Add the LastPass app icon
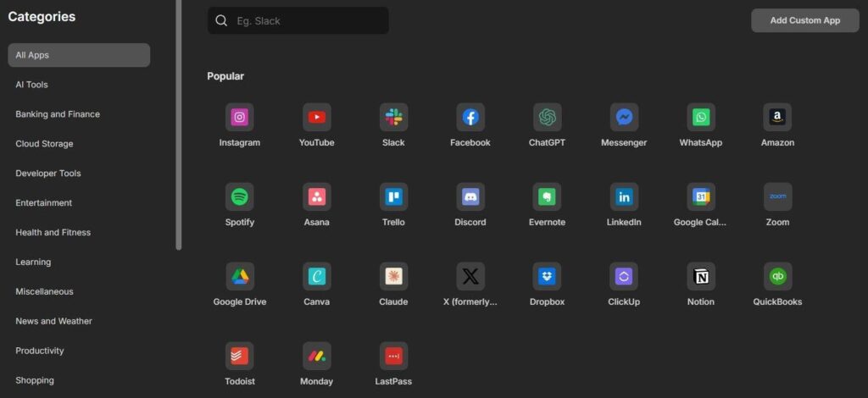868x398 pixels. coord(393,356)
